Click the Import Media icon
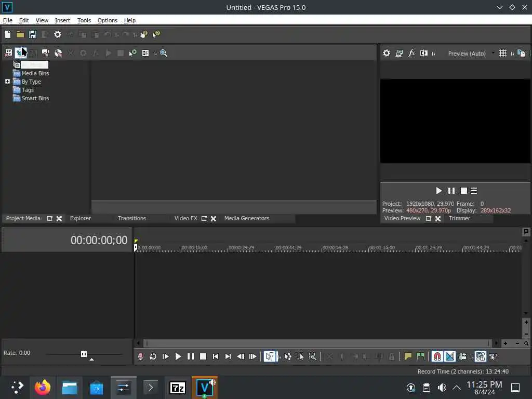 (21, 53)
